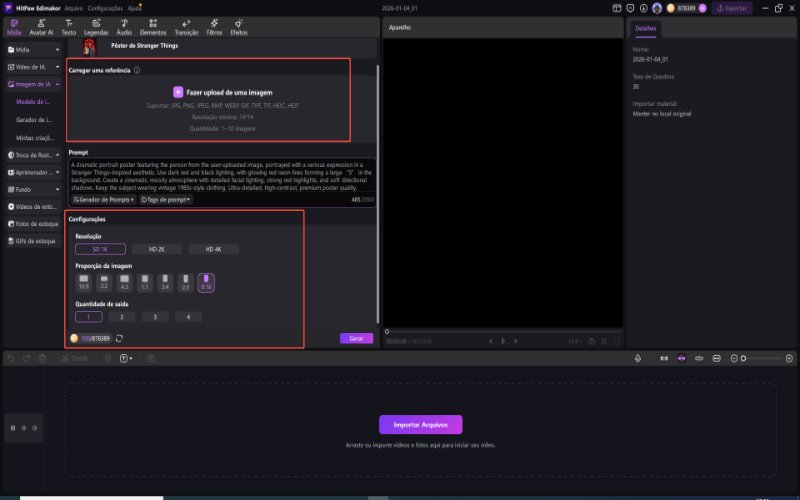Click the layout switch icon in title bar

pos(616,8)
